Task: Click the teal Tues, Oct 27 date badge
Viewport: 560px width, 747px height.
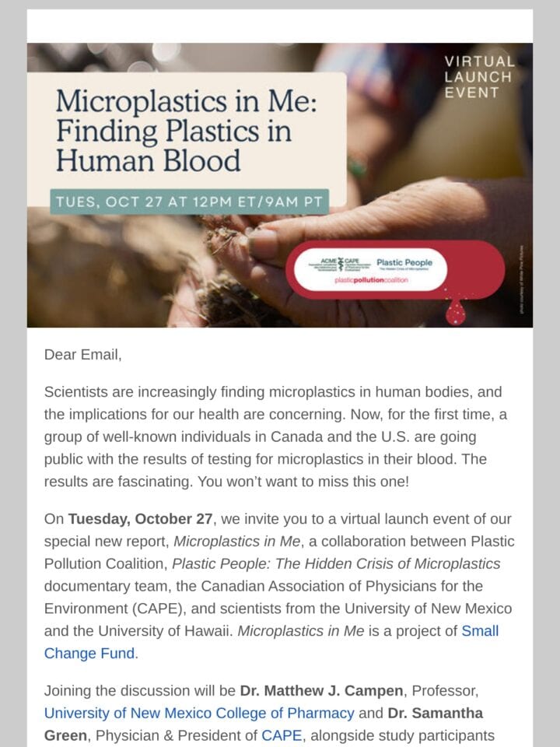Action: (190, 202)
